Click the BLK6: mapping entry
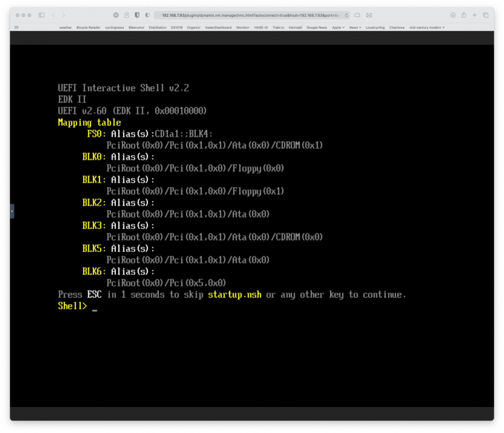 tap(94, 271)
